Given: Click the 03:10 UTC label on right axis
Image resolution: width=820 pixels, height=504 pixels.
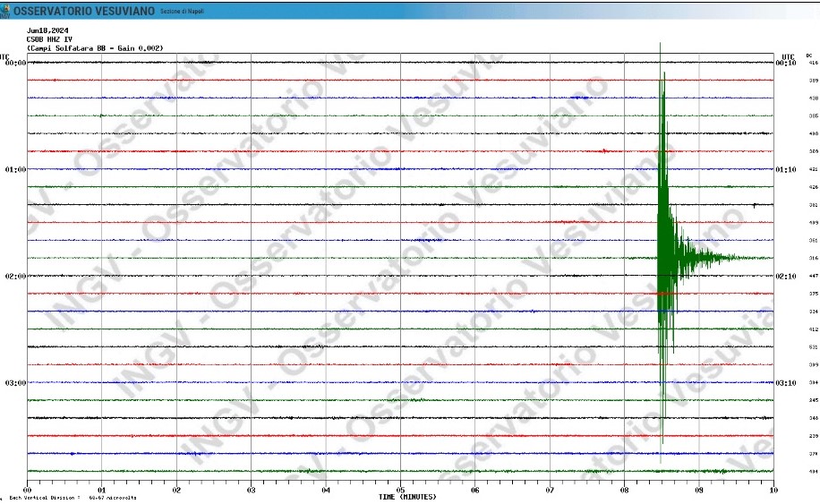Looking at the screenshot, I should [x=786, y=382].
